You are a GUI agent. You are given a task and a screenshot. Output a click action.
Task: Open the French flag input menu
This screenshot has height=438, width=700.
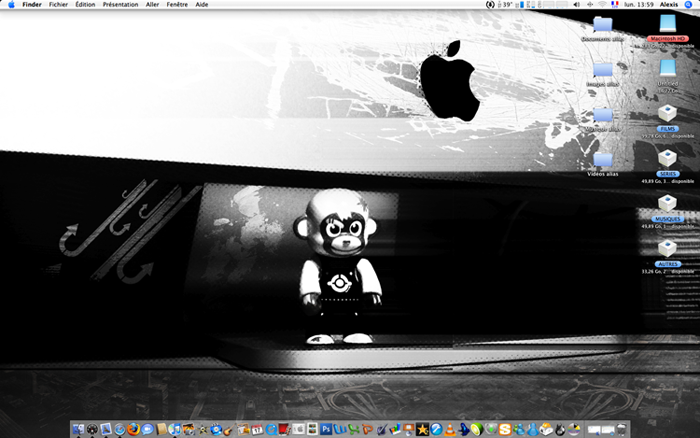[x=615, y=5]
